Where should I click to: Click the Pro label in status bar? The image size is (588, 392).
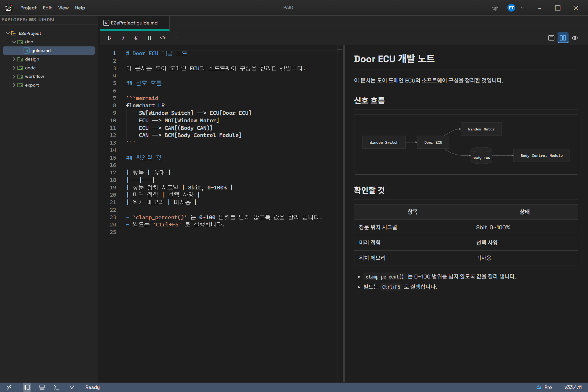(x=548, y=387)
